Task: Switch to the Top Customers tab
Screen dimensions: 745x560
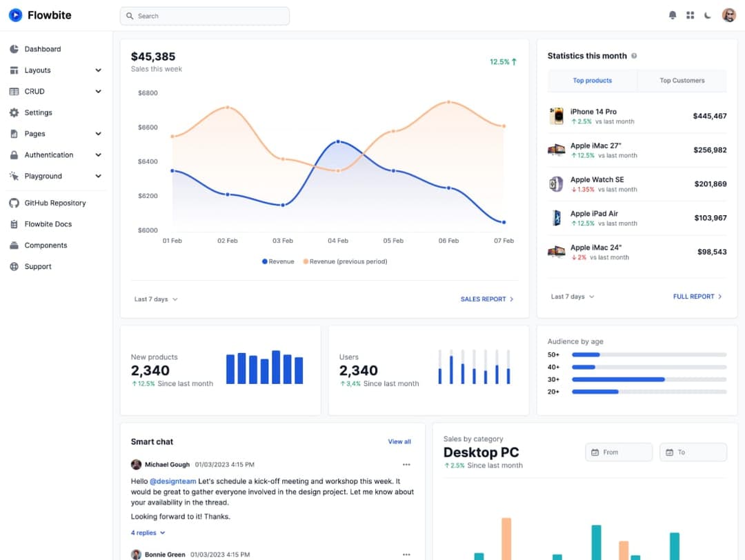Action: [682, 81]
